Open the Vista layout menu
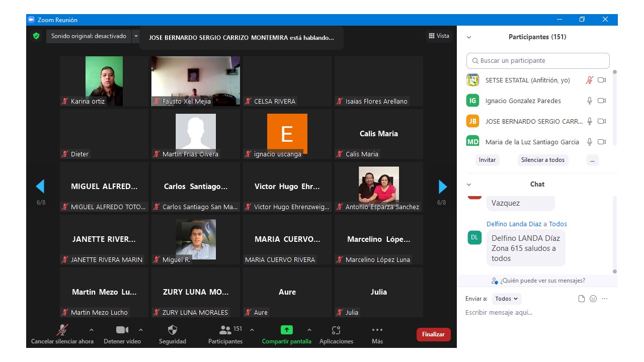644x362 pixels. (439, 36)
